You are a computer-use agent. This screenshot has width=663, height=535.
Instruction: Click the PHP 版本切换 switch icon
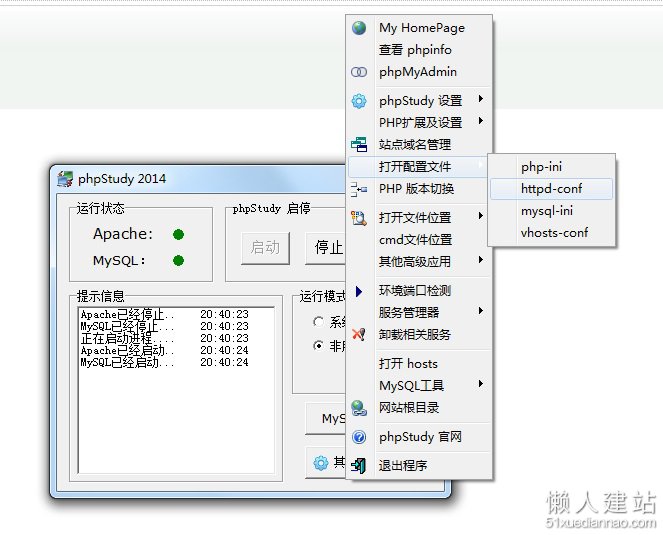pos(359,189)
